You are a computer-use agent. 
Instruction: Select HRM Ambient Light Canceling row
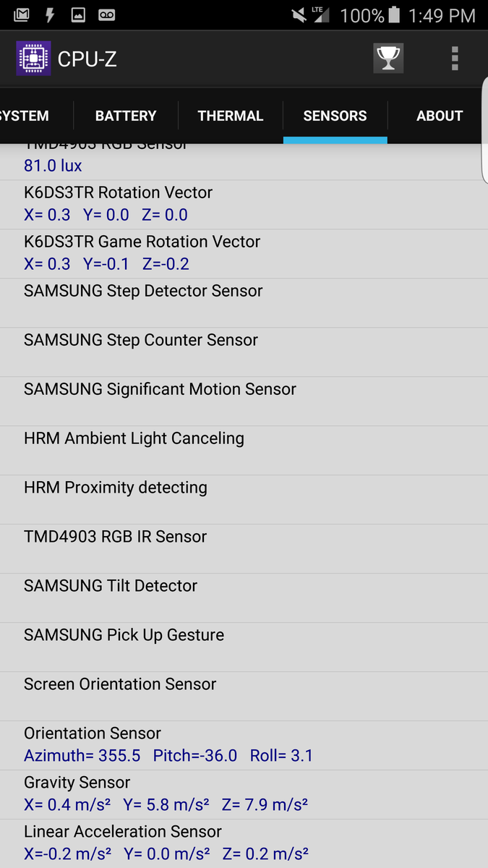coord(244,450)
